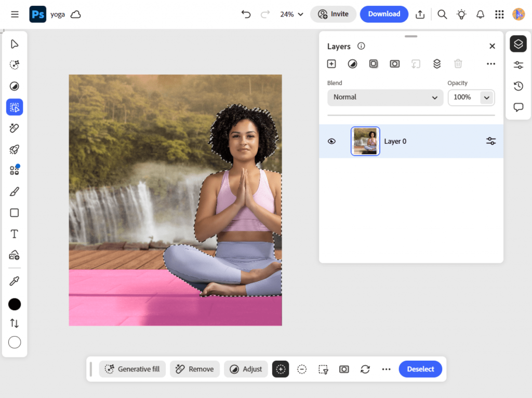Click the Deselect button

pos(420,369)
